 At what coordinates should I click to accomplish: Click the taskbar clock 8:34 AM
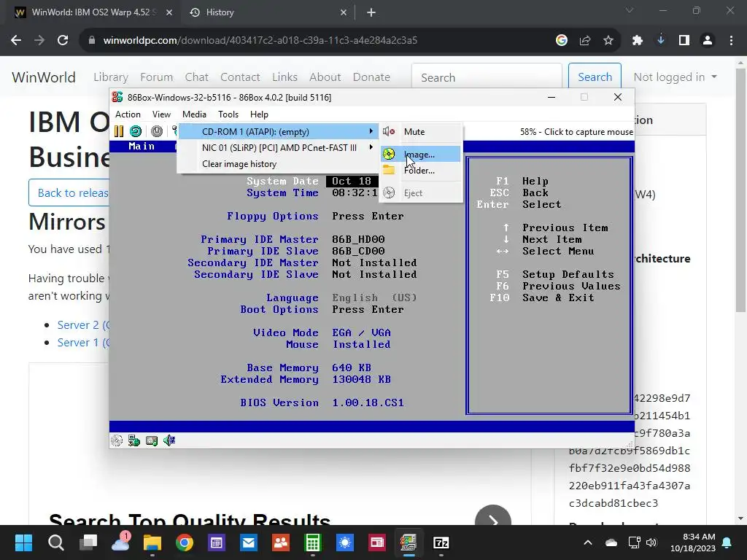tap(693, 542)
